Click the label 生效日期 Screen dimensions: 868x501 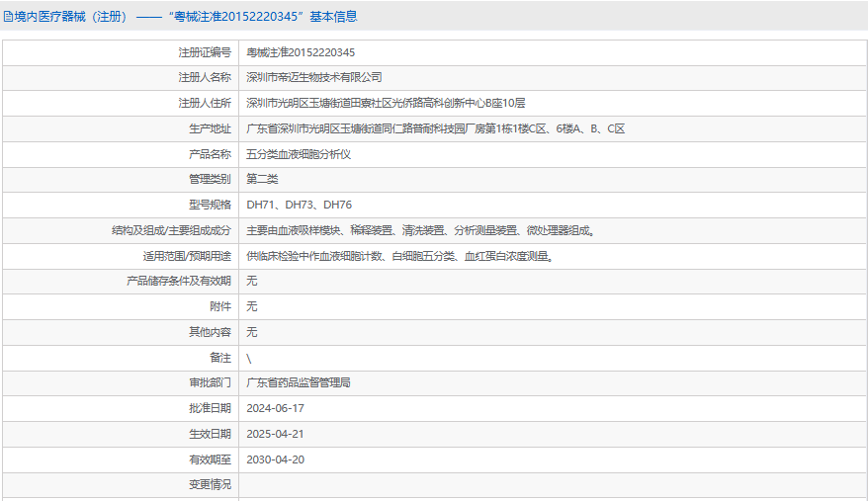[x=210, y=434]
